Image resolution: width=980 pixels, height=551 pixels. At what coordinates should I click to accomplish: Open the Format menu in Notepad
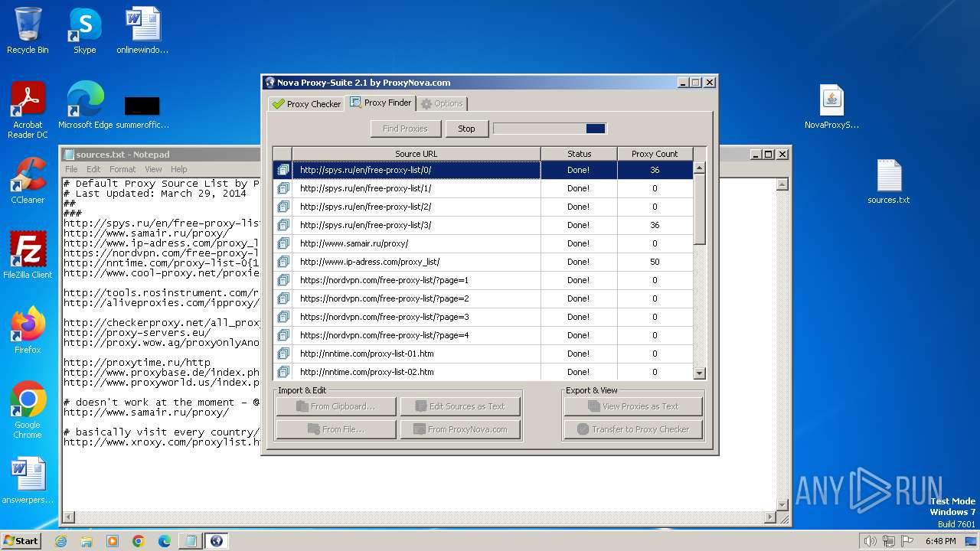point(122,169)
